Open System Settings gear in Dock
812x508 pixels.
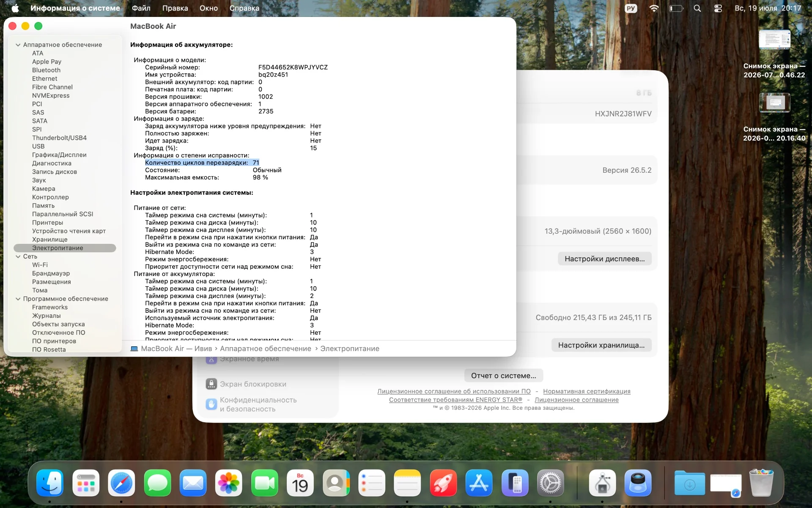[x=550, y=483]
